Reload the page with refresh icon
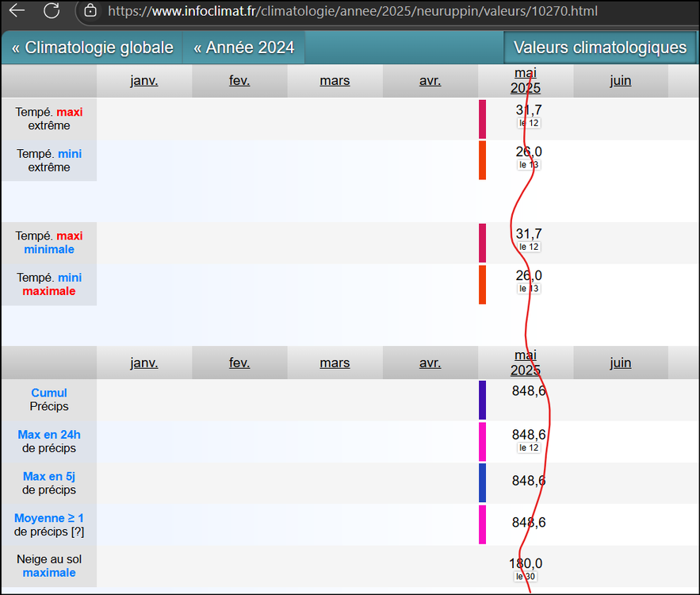Image resolution: width=700 pixels, height=595 pixels. click(x=52, y=10)
